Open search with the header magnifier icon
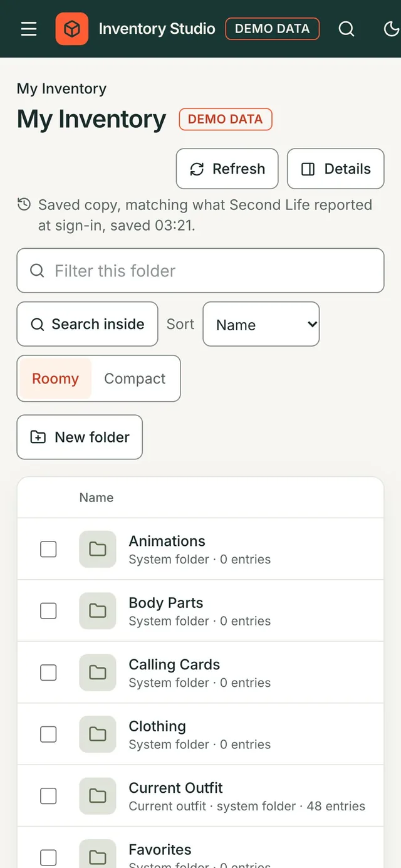The height and width of the screenshot is (868, 401). [346, 29]
